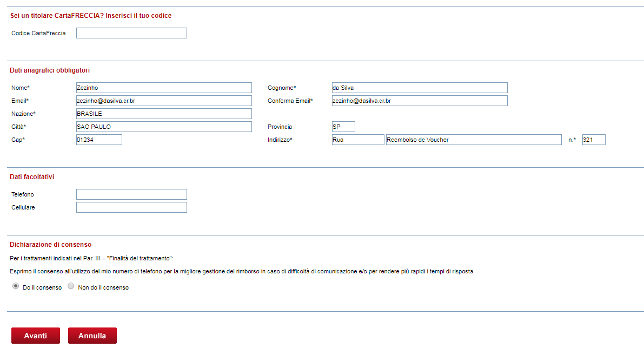Viewport: 644px width, 354px height.
Task: Select the 'Do il consenso' radio button
Action: tap(16, 286)
